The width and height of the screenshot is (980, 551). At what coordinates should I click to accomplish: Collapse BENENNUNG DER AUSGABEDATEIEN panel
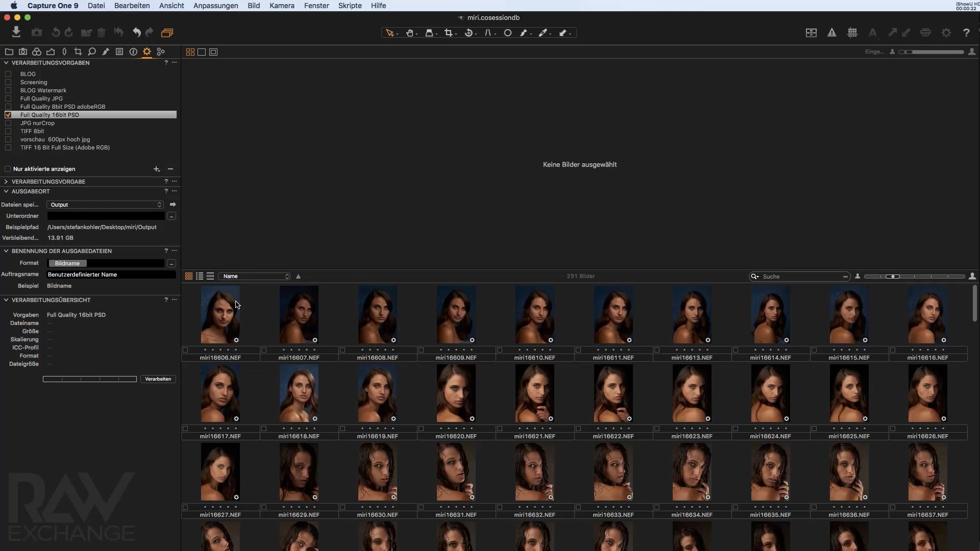point(6,251)
